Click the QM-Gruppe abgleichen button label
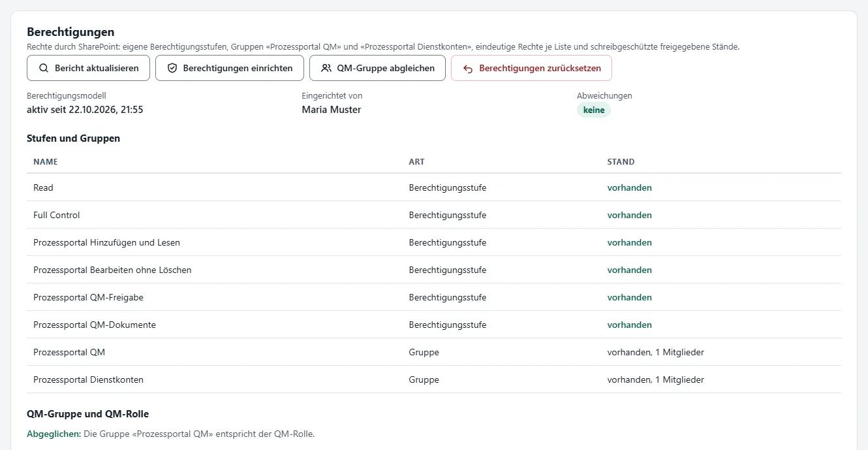868x450 pixels. click(x=386, y=68)
